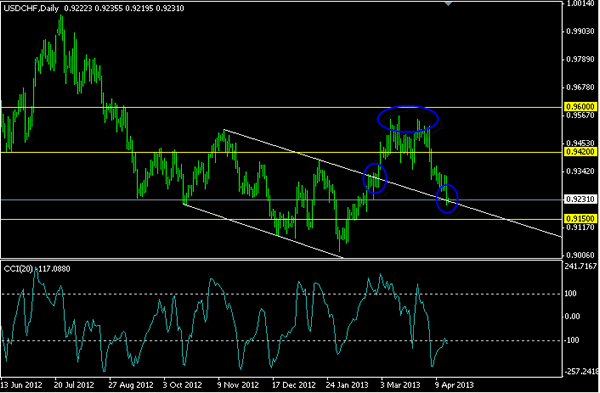Click the yellow 0.94200 price label
The image size is (600, 393).
point(580,152)
